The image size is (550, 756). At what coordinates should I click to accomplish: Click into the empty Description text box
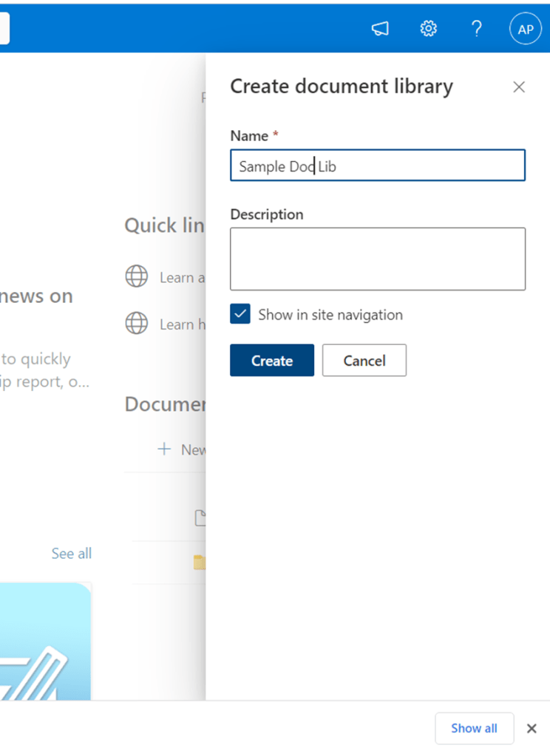(377, 259)
